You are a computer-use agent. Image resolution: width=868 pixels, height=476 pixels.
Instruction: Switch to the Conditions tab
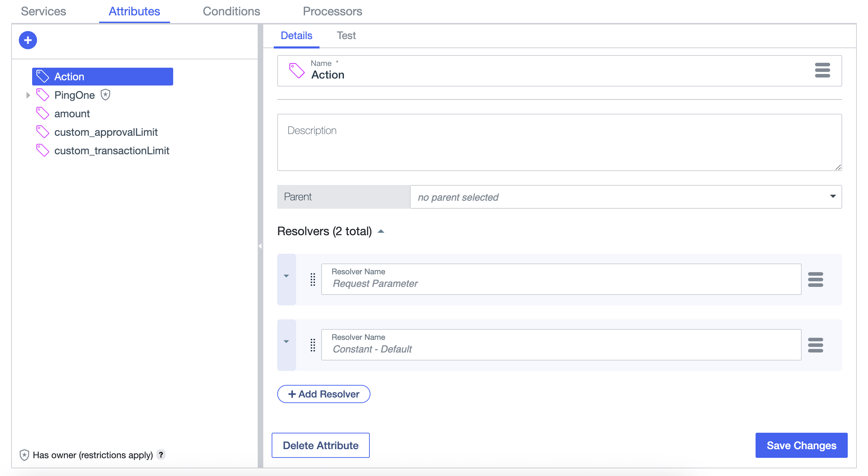point(231,11)
